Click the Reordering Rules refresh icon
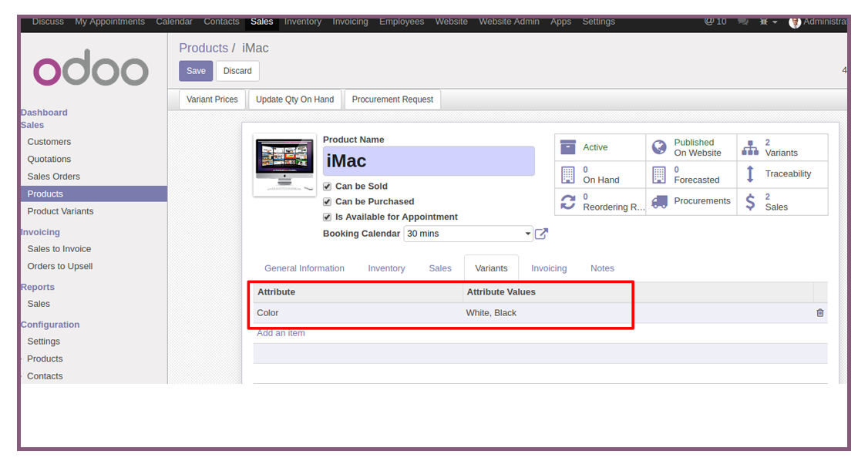Image resolution: width=868 pixels, height=468 pixels. click(568, 201)
